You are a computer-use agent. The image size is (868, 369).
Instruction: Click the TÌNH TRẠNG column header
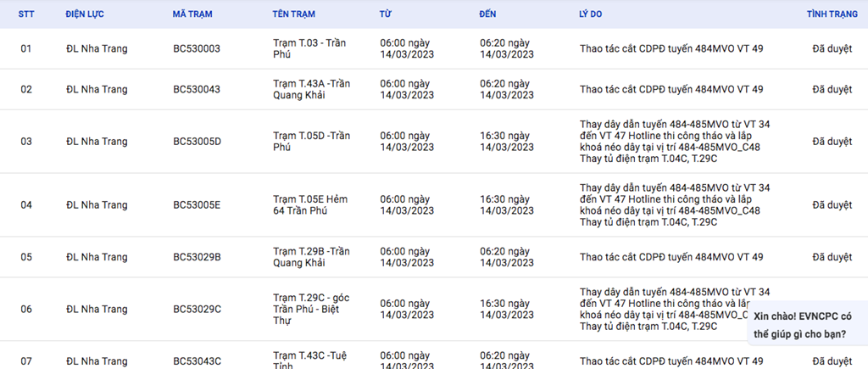pyautogui.click(x=832, y=14)
